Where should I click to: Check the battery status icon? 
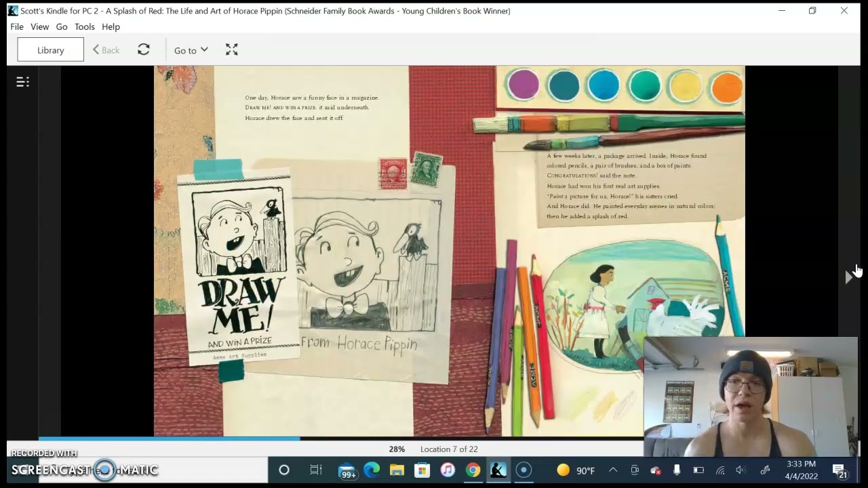coord(698,470)
